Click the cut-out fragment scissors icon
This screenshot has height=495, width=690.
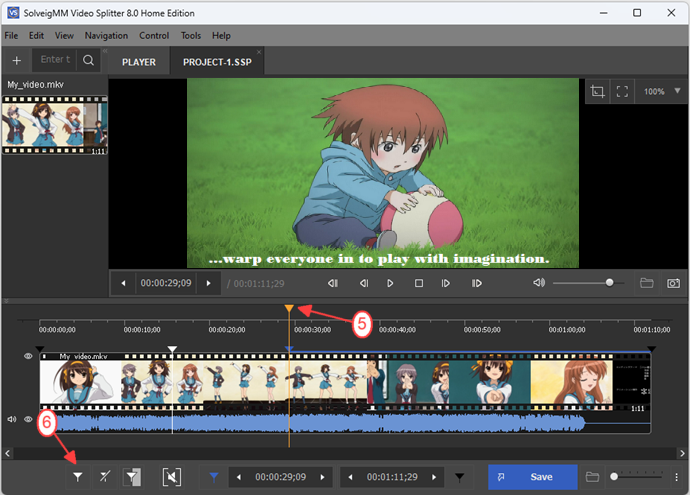172,477
